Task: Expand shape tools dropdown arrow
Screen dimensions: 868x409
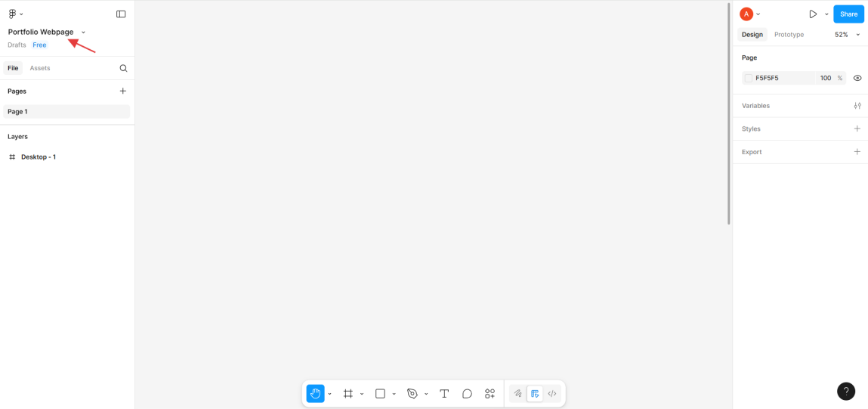Action: pyautogui.click(x=394, y=394)
